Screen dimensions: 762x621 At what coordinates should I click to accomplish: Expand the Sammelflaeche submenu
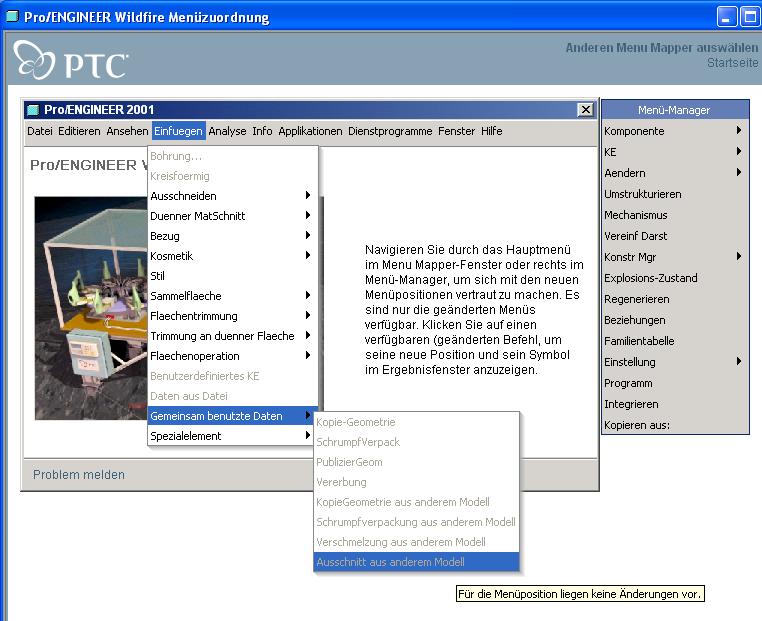point(233,296)
